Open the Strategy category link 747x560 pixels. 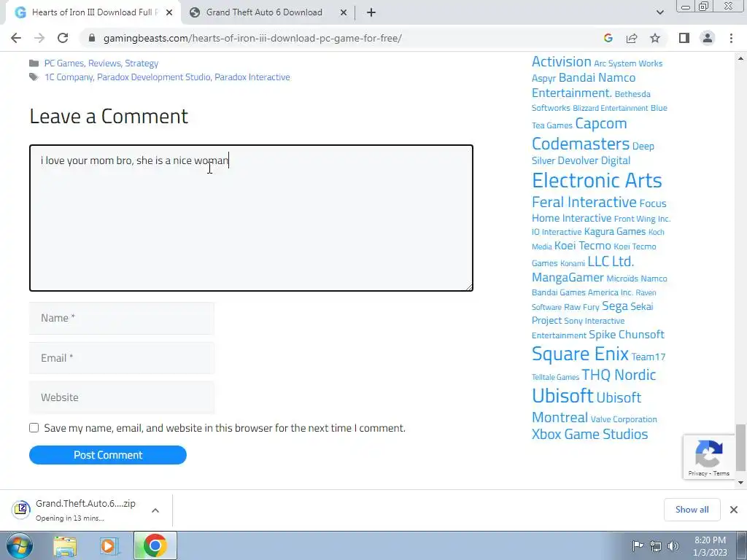tap(142, 63)
